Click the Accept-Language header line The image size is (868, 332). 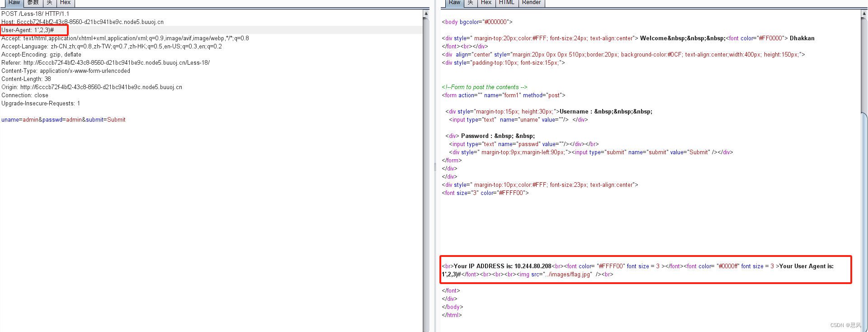pyautogui.click(x=112, y=47)
